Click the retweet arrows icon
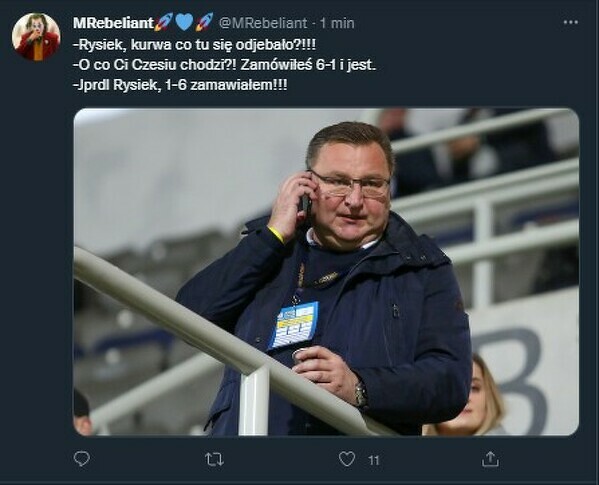599x485 pixels. (214, 459)
